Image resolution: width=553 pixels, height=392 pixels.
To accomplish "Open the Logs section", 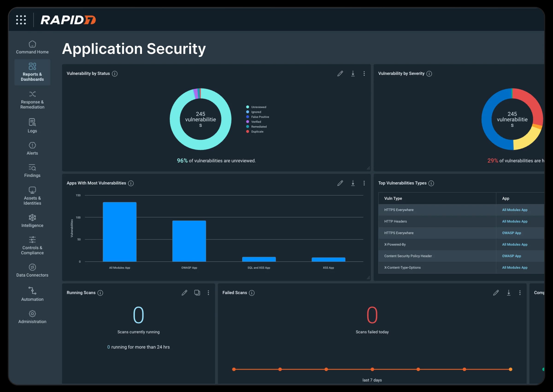I will [x=32, y=126].
